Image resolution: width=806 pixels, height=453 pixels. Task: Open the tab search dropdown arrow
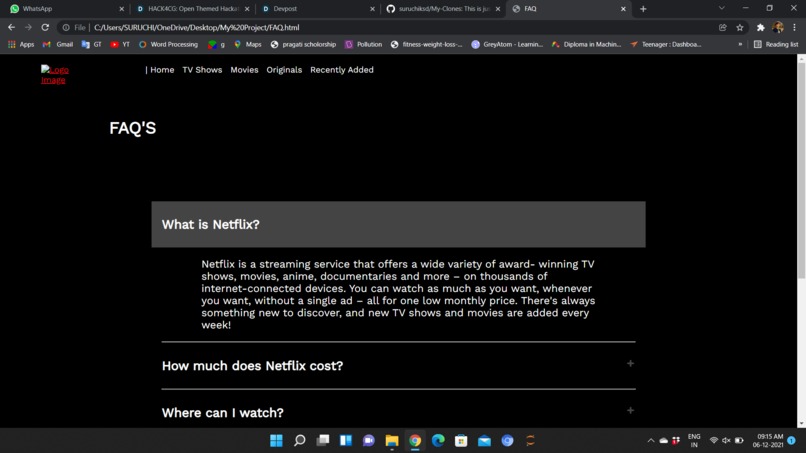pyautogui.click(x=722, y=8)
